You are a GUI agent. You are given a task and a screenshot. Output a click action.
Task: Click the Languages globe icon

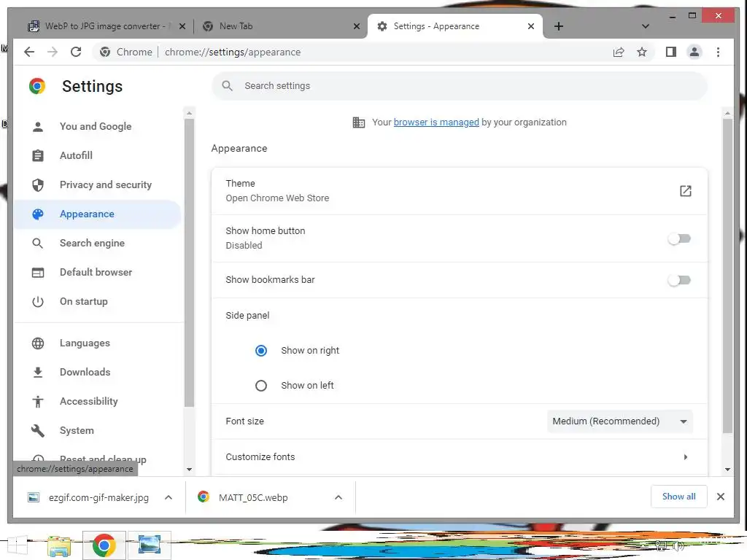[38, 343]
